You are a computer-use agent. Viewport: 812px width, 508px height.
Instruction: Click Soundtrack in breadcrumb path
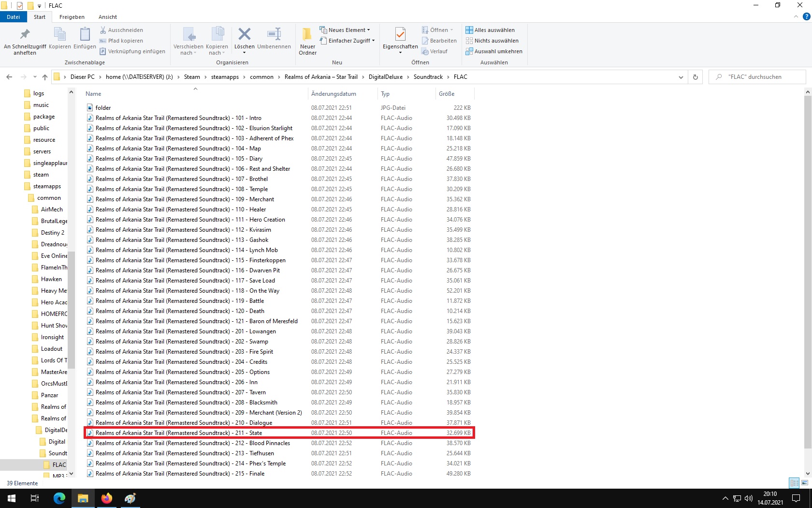point(428,77)
